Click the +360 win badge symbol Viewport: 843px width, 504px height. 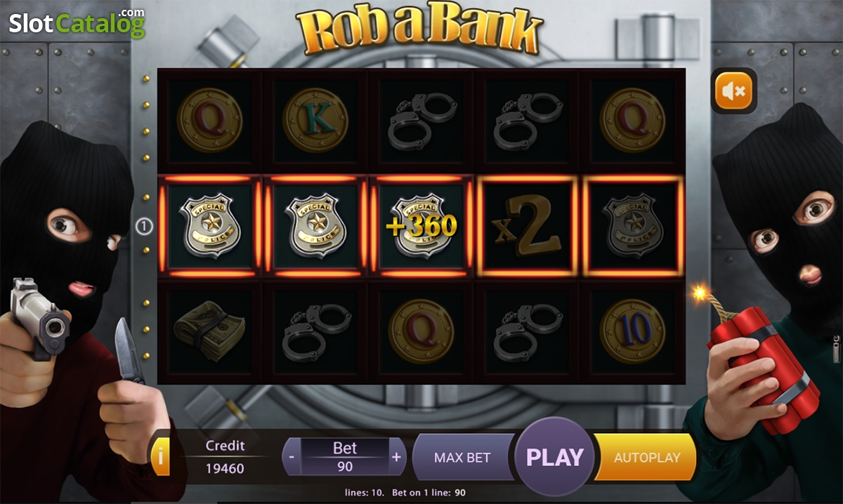421,225
